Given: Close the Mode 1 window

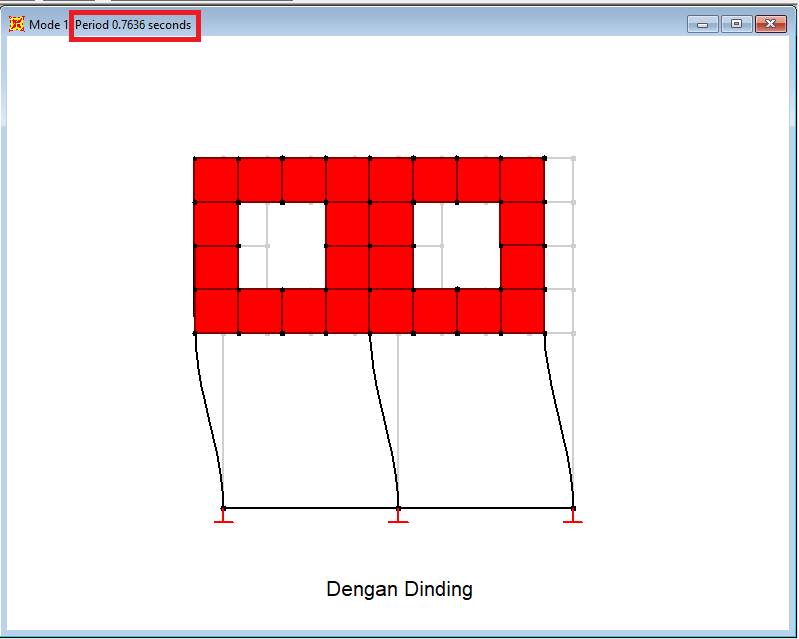Looking at the screenshot, I should (769, 25).
